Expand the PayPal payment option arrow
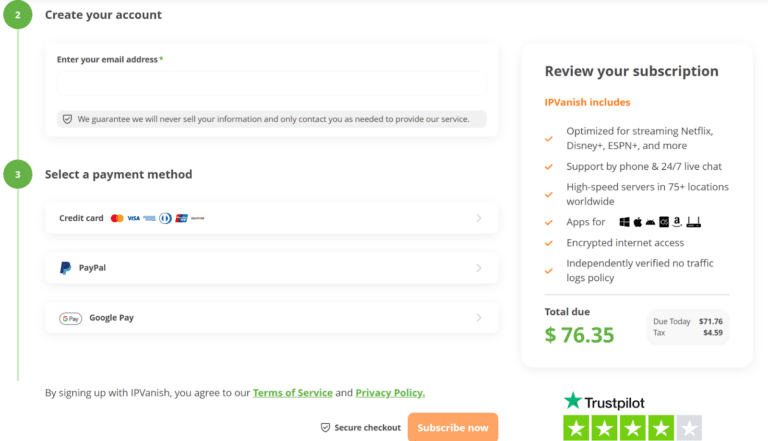768x441 pixels. click(x=479, y=268)
